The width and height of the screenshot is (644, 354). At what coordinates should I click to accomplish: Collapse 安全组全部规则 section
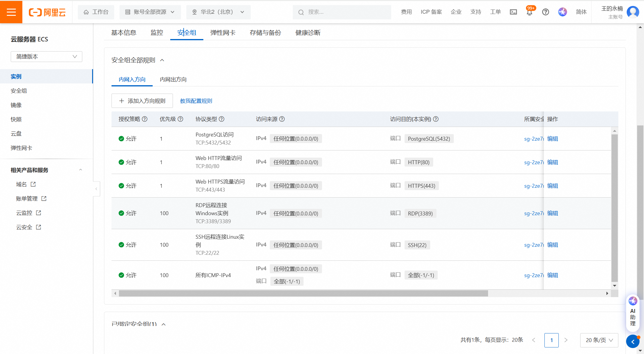click(162, 60)
